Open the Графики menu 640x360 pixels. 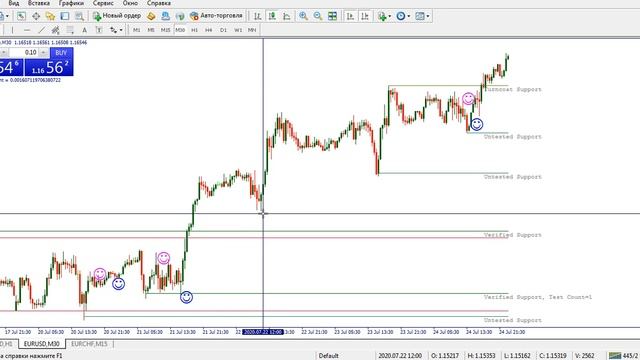[x=71, y=3]
